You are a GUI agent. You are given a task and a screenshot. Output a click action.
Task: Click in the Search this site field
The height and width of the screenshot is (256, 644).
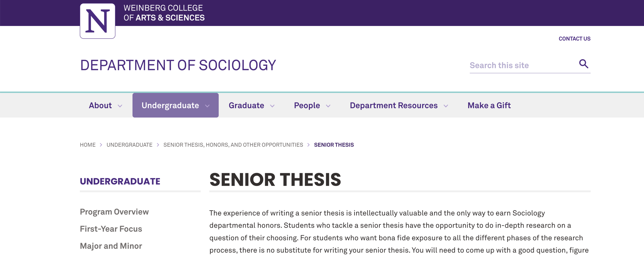[523, 65]
